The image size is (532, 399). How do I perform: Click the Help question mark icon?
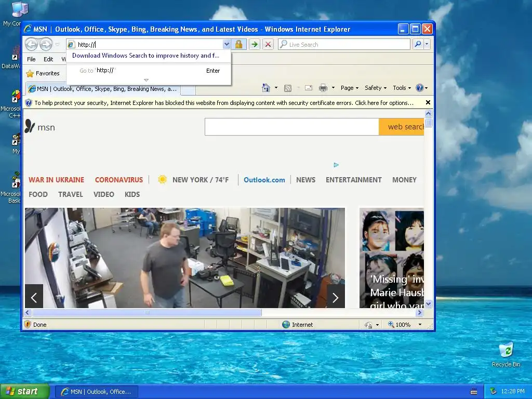pos(420,88)
